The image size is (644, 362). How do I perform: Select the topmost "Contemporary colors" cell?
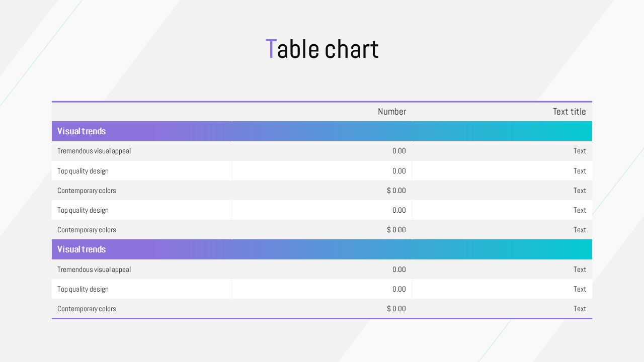coord(87,191)
